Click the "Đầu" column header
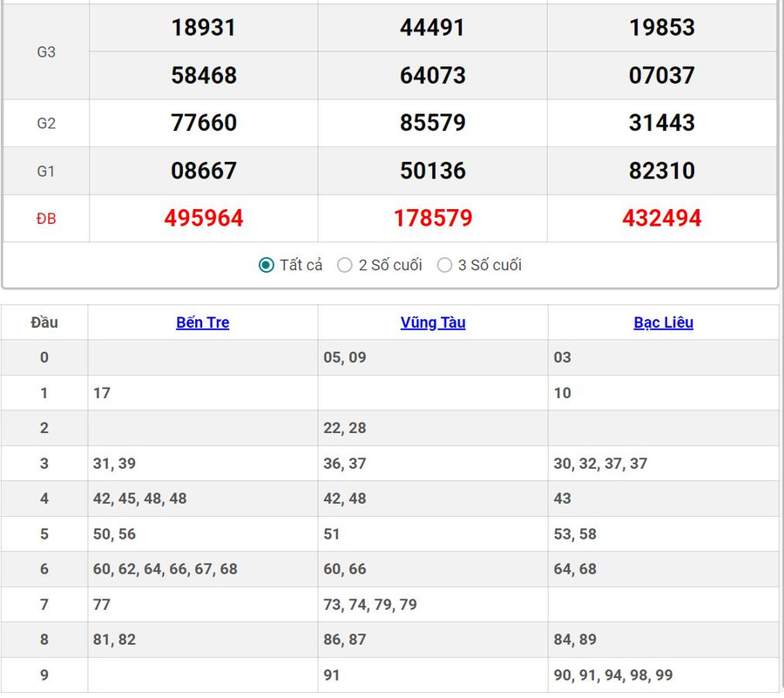The height and width of the screenshot is (698, 784). coord(44,322)
